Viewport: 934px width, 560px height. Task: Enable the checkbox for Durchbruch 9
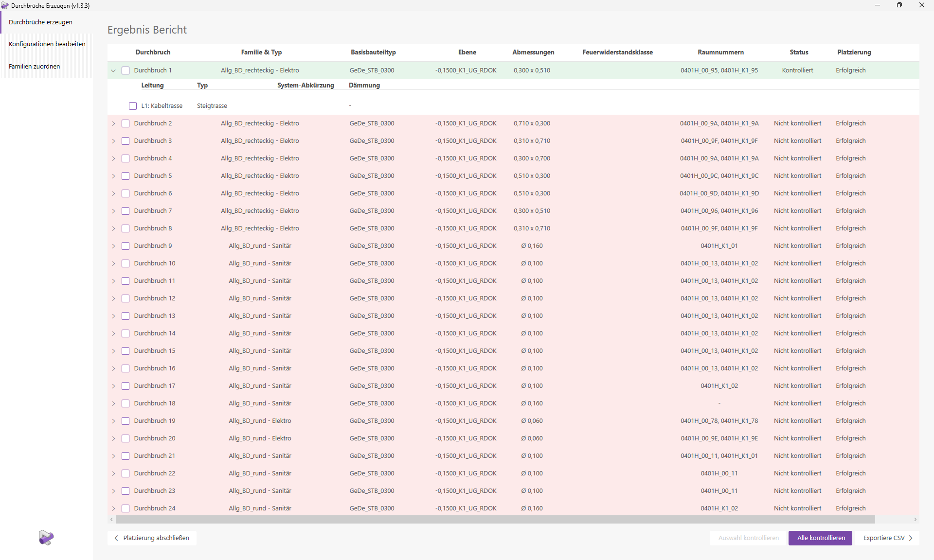click(126, 246)
